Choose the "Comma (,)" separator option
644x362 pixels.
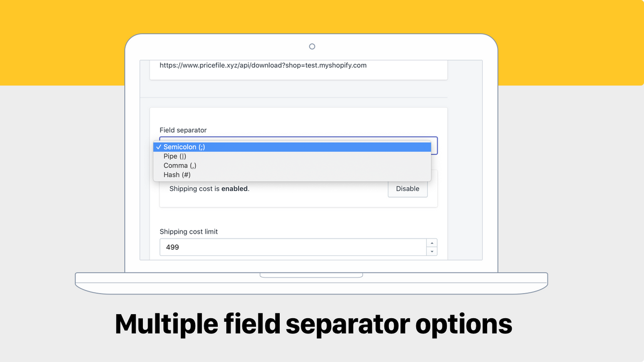click(x=180, y=165)
